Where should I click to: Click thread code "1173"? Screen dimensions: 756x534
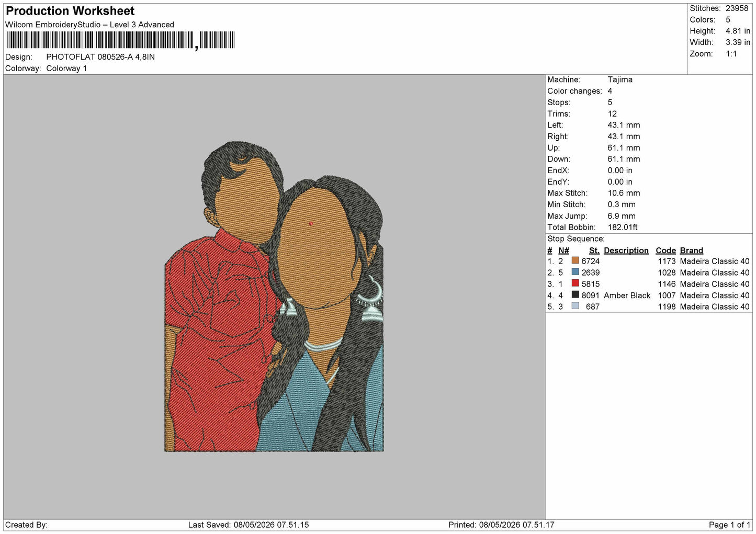[x=667, y=262]
